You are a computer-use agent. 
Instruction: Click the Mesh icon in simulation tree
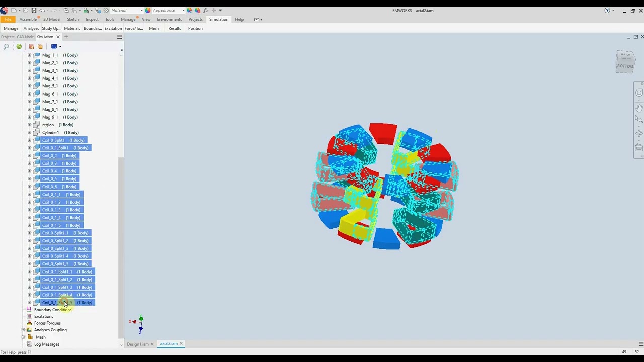30,337
